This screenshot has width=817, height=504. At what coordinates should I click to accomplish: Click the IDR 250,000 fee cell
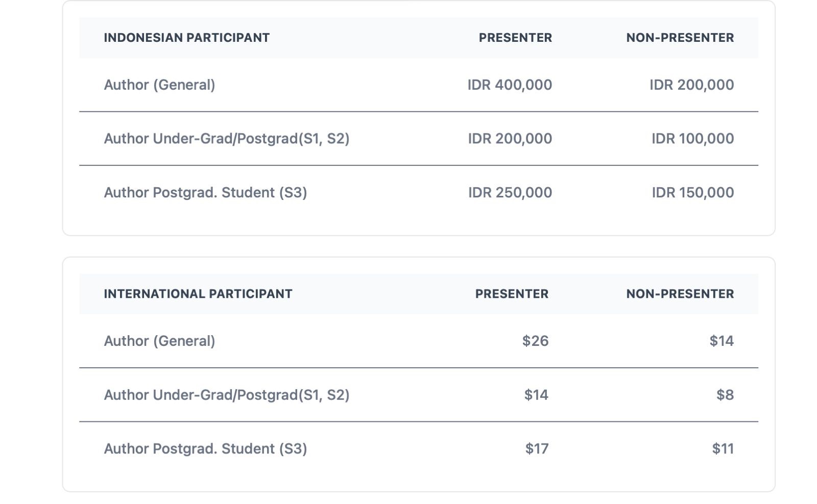tap(510, 193)
